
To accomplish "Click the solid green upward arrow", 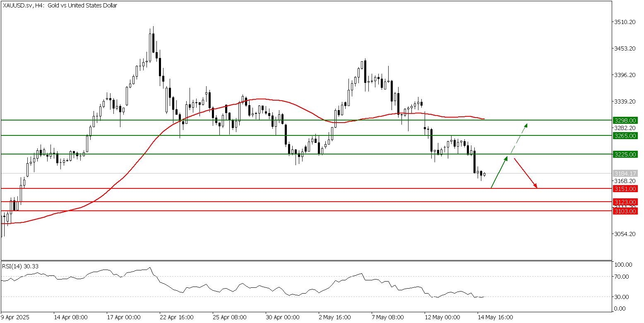I will 499,172.
